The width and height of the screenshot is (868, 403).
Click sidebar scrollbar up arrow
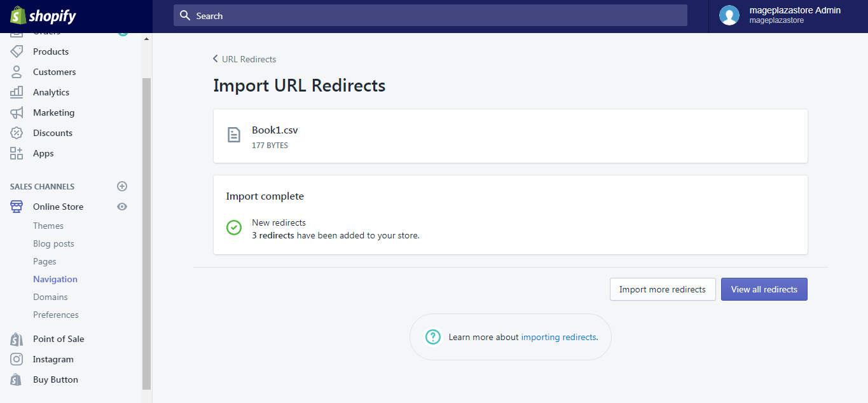pyautogui.click(x=147, y=38)
